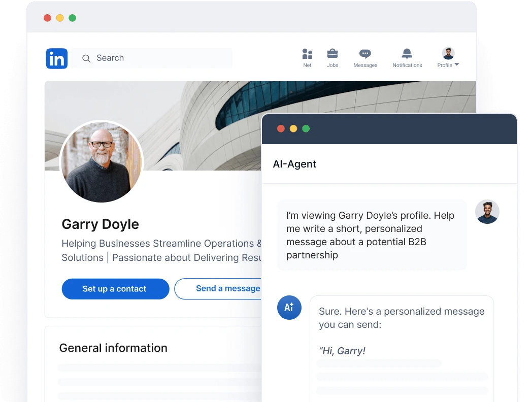The height and width of the screenshot is (402, 532).
Task: Maximize the LinkedIn browser window
Action: [72, 18]
